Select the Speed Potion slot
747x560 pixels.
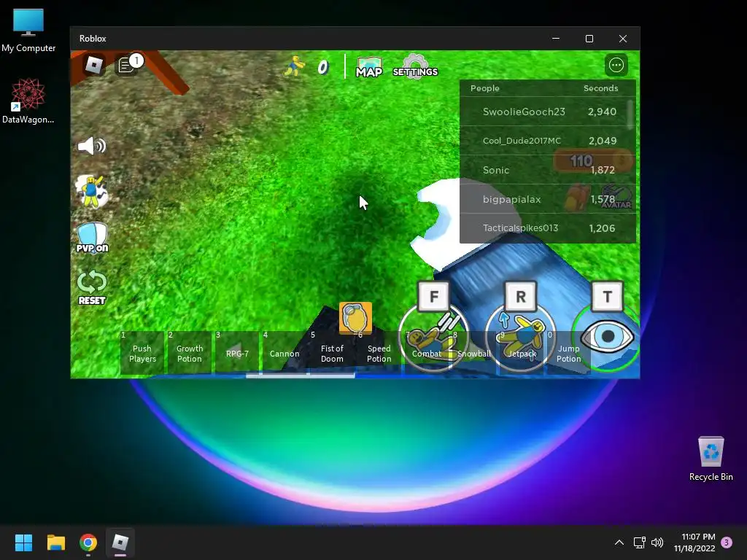coord(379,353)
